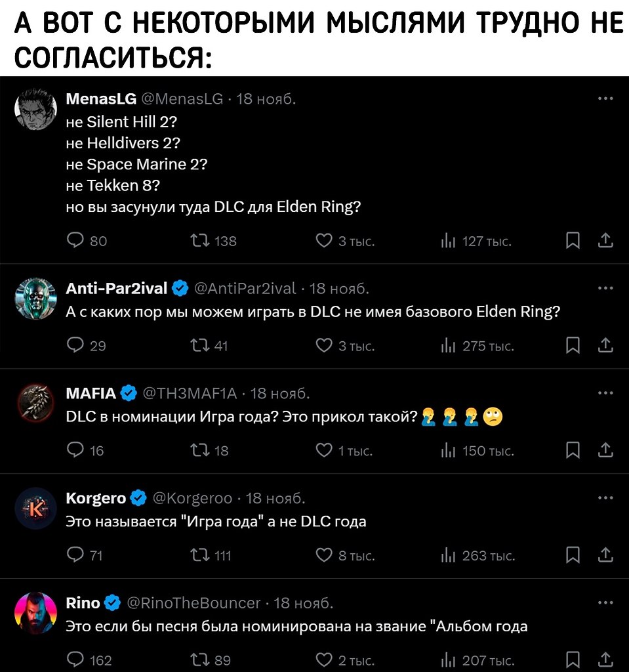Viewport: 629px width, 672px height.
Task: Share Korgero's tweet using upload icon
Action: pos(605,555)
